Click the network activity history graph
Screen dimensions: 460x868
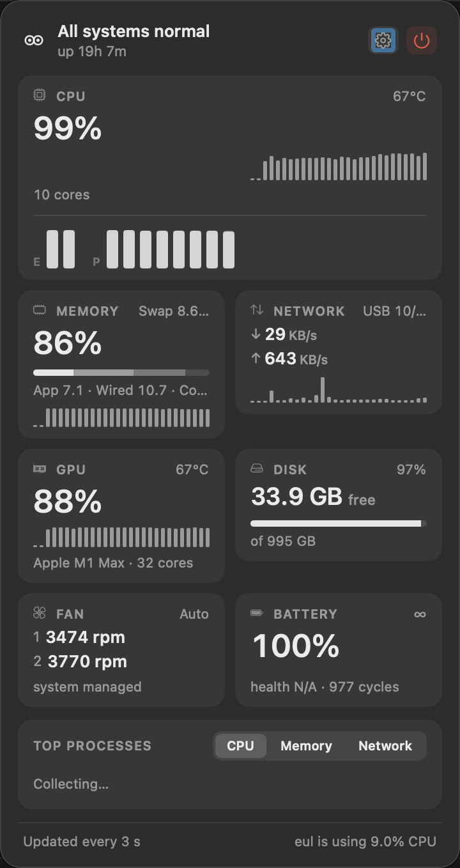339,389
